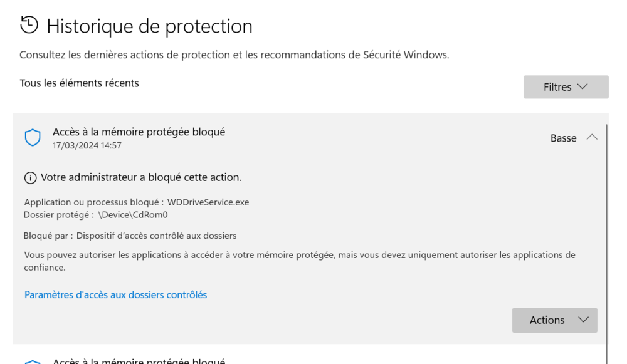627x364 pixels.
Task: Click the WDDriveService.exe blocked application text
Action: coord(208,202)
